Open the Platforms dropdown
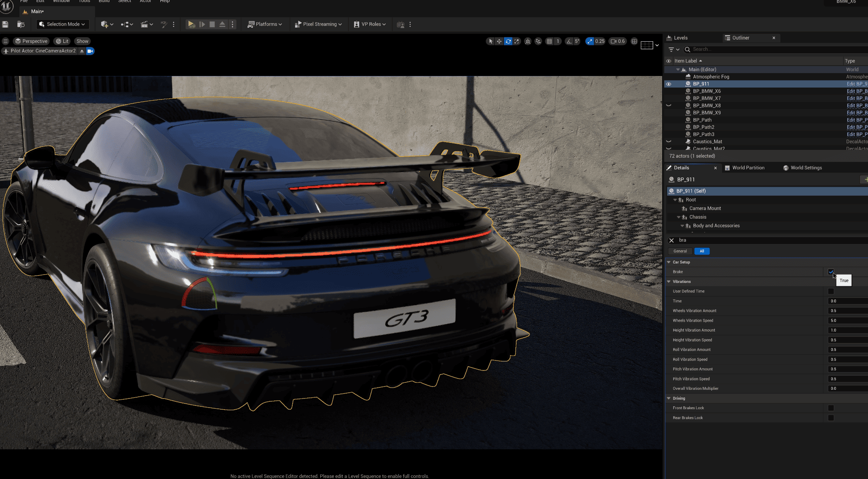 [265, 24]
